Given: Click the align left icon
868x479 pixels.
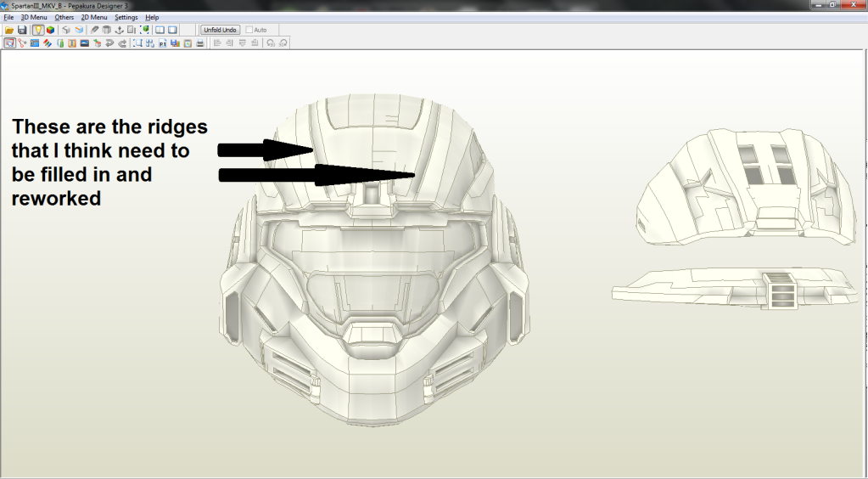Looking at the screenshot, I should (x=217, y=43).
